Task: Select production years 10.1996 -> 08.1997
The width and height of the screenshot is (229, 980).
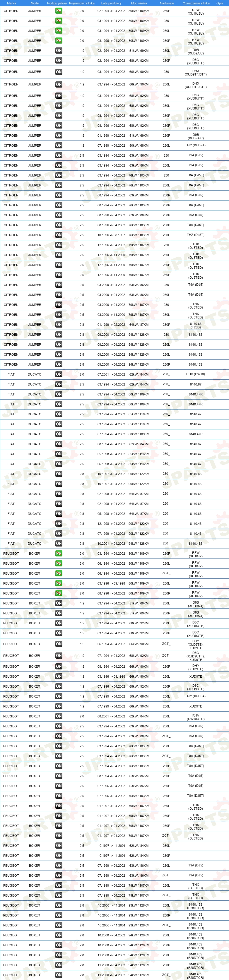Action: (111, 235)
